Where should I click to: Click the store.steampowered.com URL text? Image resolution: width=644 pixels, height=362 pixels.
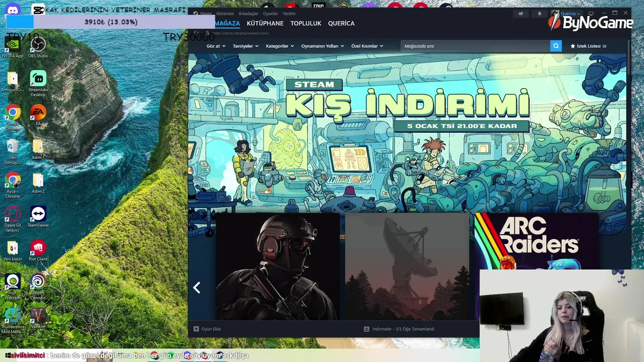tap(240, 33)
